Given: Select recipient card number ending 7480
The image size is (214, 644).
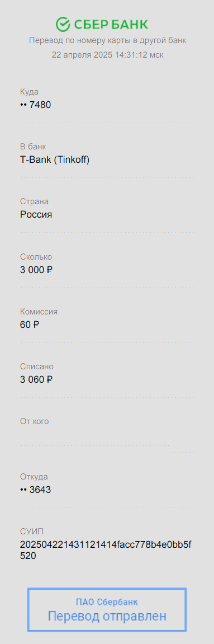Looking at the screenshot, I should (x=35, y=105).
